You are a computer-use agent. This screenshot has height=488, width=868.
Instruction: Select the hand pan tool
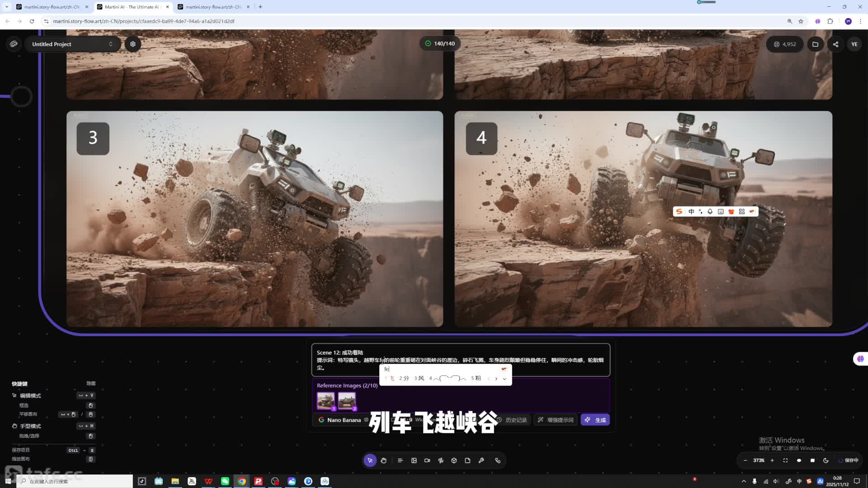tap(383, 460)
